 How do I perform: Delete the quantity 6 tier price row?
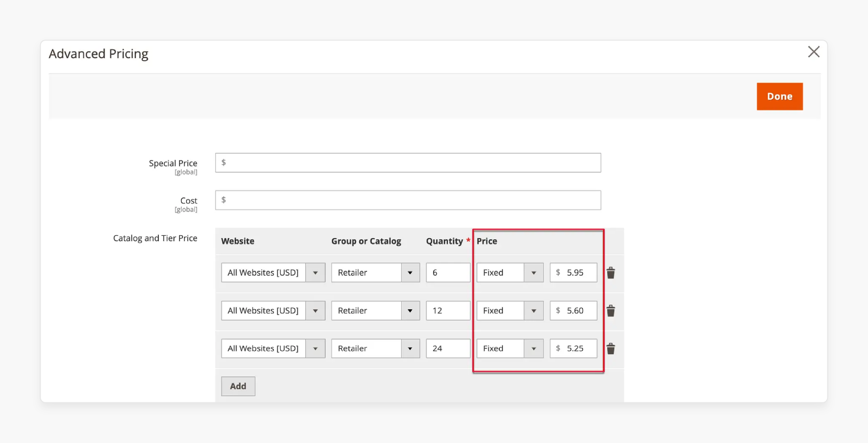(x=611, y=273)
